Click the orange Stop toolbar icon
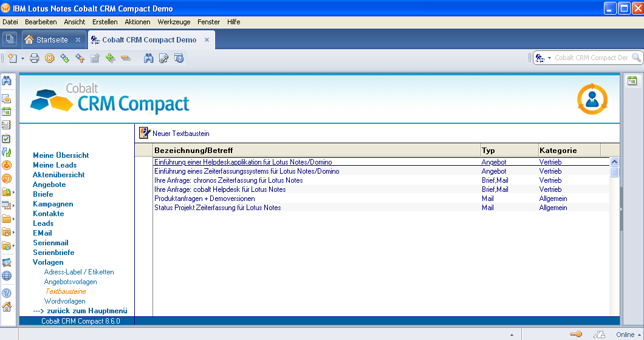 (50, 58)
